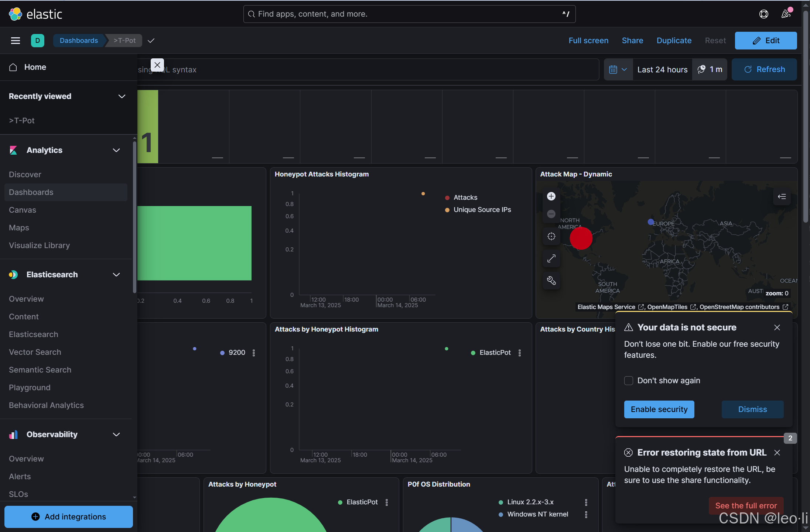Screen dimensions: 810x532
Task: Go to Visualize Library in sidebar
Action: (39, 246)
